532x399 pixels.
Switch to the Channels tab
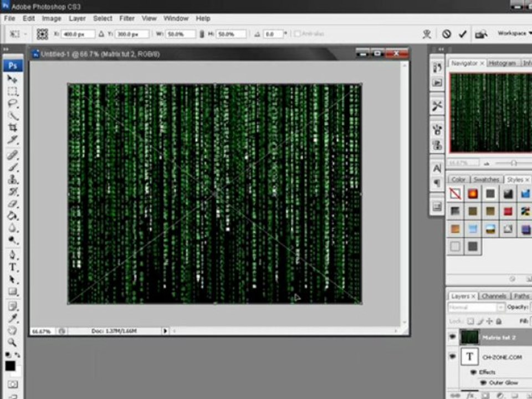494,296
